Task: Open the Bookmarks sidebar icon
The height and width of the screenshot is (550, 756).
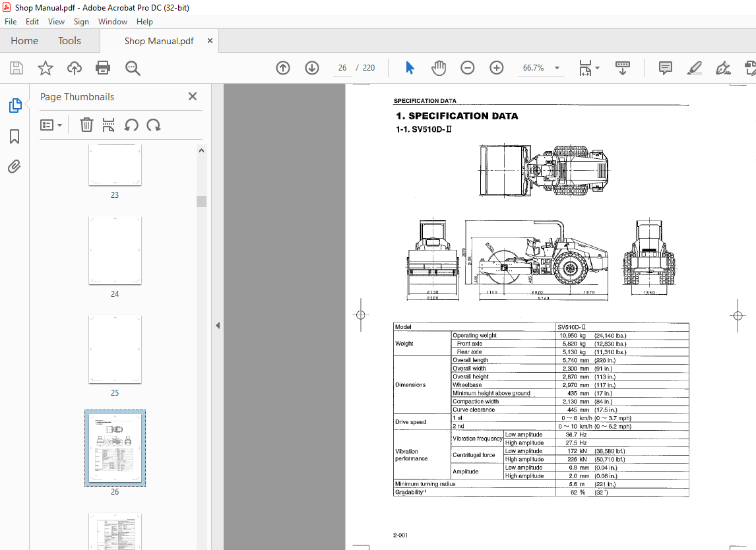Action: (15, 137)
